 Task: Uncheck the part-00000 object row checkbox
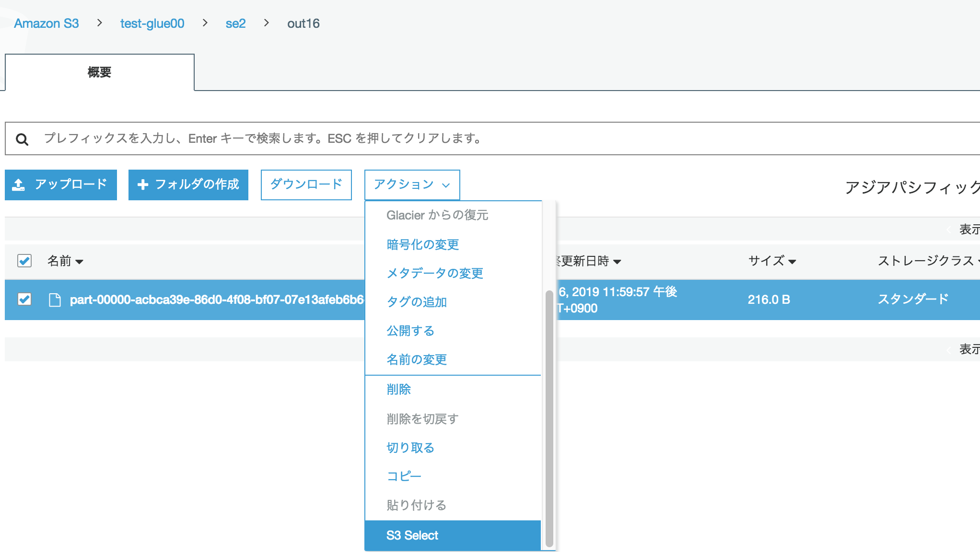click(24, 299)
